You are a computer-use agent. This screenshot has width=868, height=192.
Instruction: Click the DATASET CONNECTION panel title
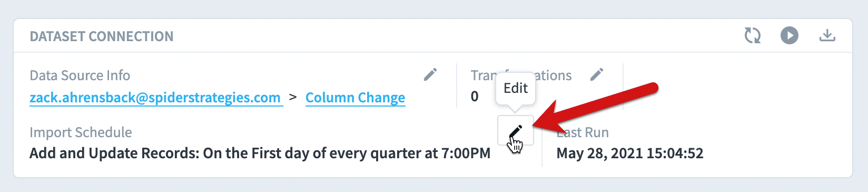pyautogui.click(x=102, y=36)
